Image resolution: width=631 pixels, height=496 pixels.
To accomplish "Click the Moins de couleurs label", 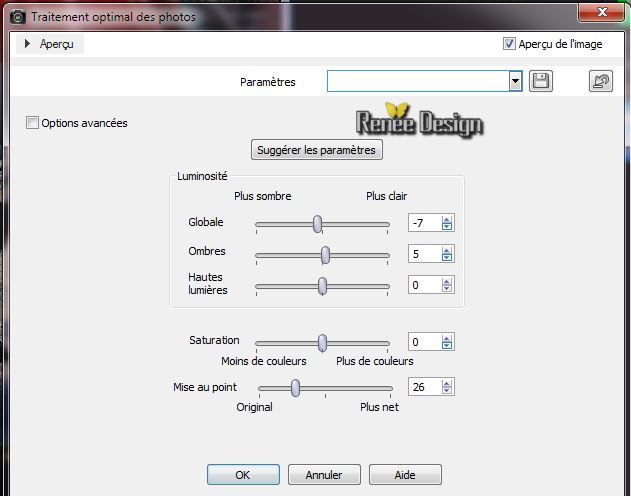I will coord(264,361).
